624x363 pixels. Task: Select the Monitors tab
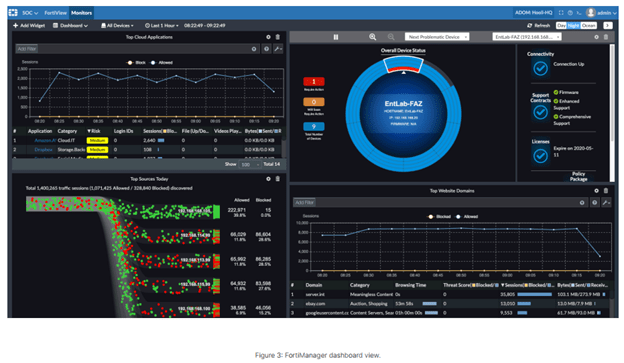coord(82,13)
